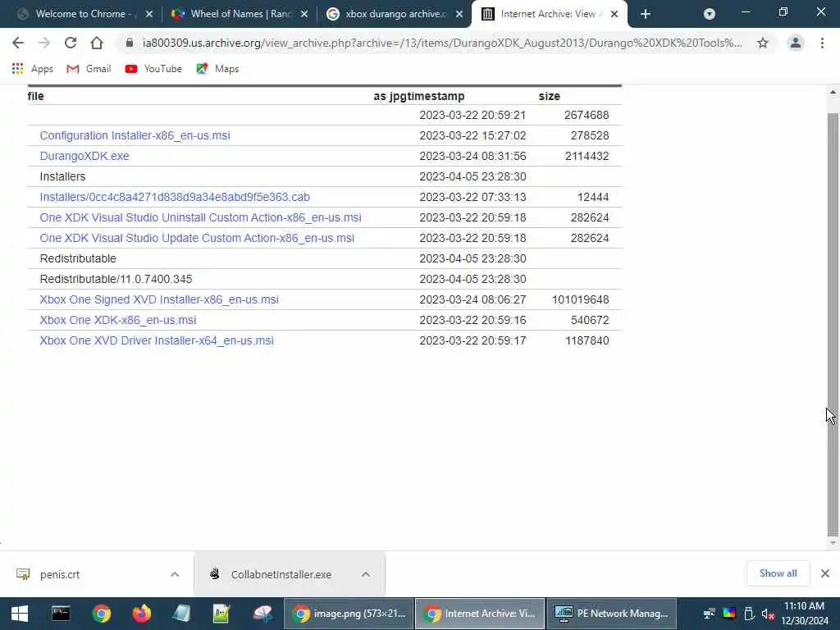Open the notepad-like taskbar app icon
This screenshot has width=840, height=630.
click(x=181, y=614)
